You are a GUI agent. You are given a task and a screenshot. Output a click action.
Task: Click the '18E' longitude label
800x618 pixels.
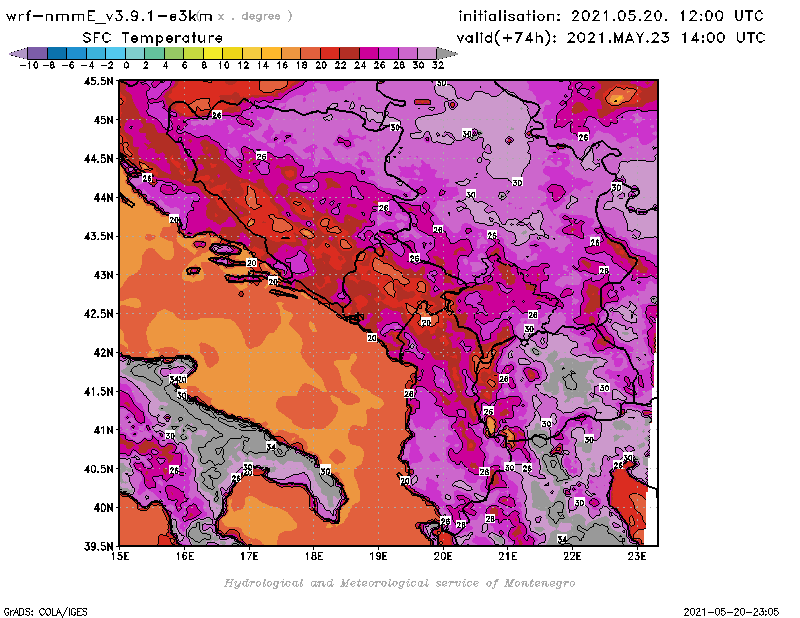[314, 556]
